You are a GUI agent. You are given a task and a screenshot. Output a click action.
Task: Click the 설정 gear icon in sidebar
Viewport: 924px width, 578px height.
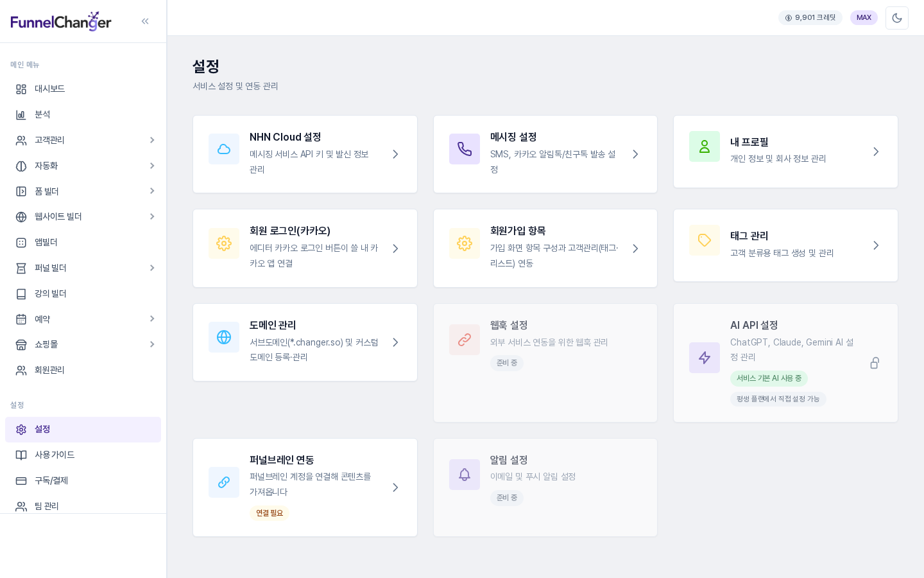21,430
